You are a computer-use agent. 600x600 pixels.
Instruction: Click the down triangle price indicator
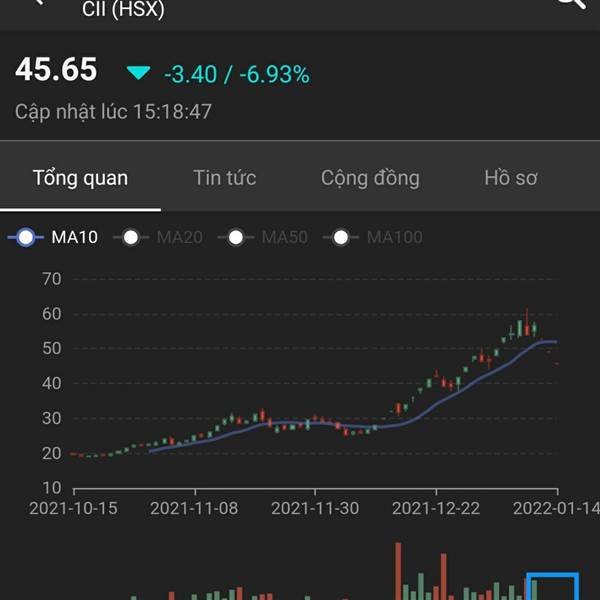139,73
